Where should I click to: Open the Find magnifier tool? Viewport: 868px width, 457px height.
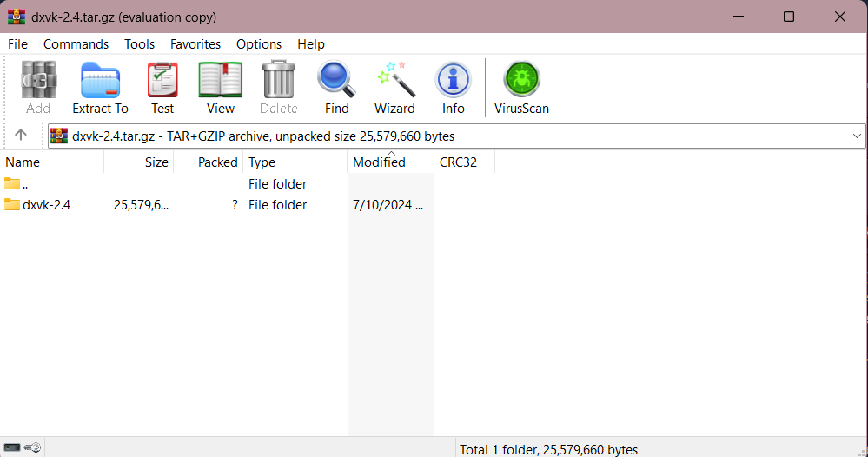(x=336, y=88)
